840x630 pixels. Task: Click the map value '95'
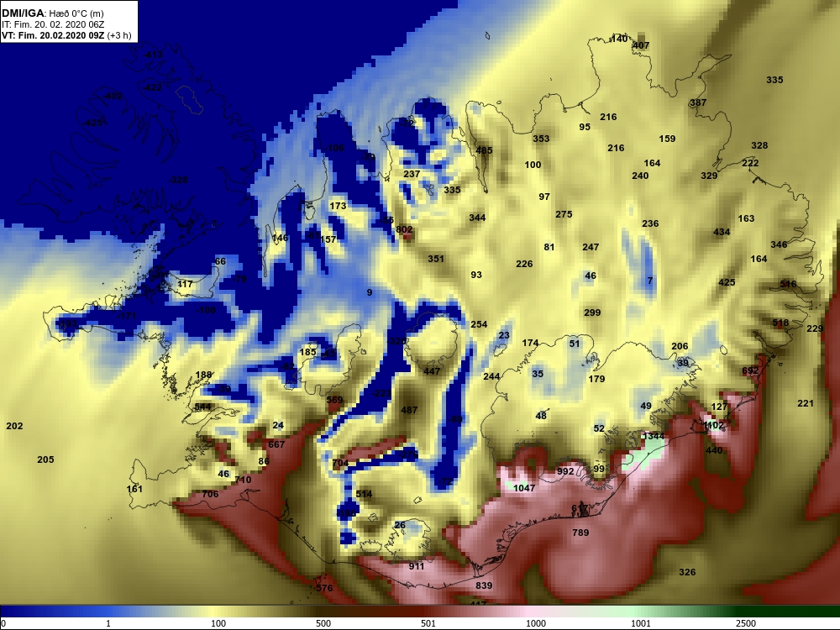coord(585,127)
